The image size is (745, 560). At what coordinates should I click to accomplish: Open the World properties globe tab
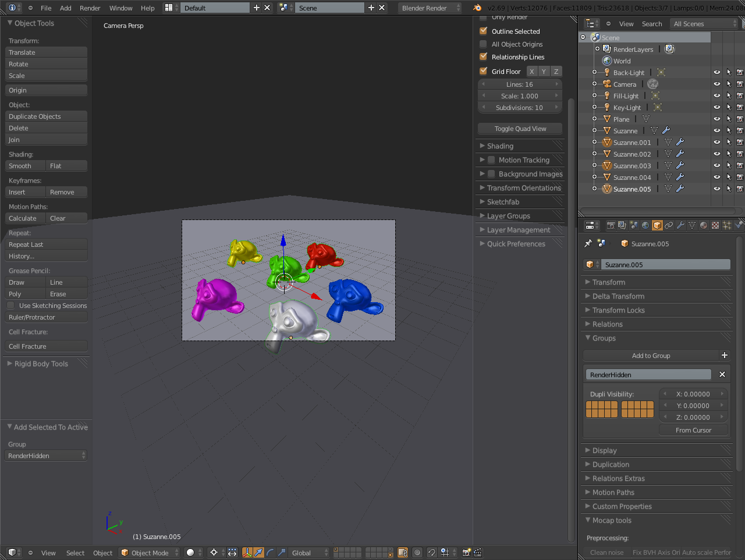645,225
